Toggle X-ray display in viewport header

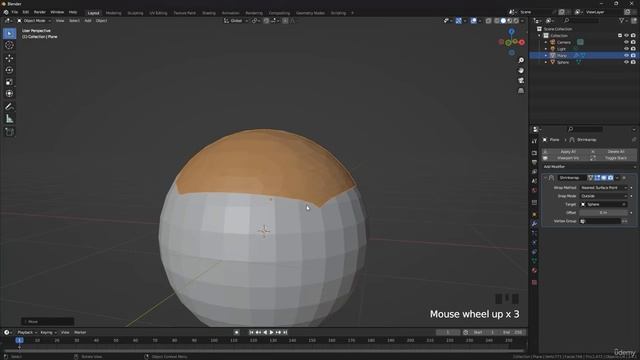489,21
